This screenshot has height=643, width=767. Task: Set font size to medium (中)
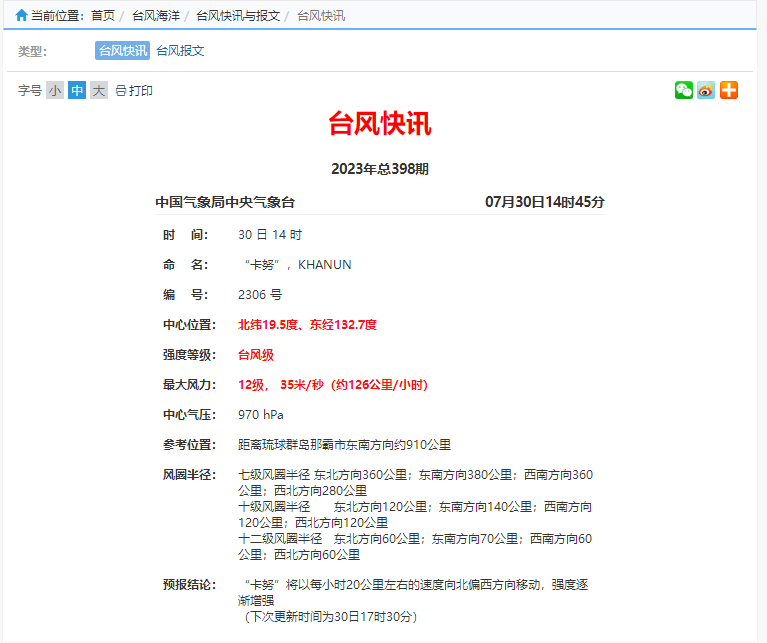click(77, 91)
